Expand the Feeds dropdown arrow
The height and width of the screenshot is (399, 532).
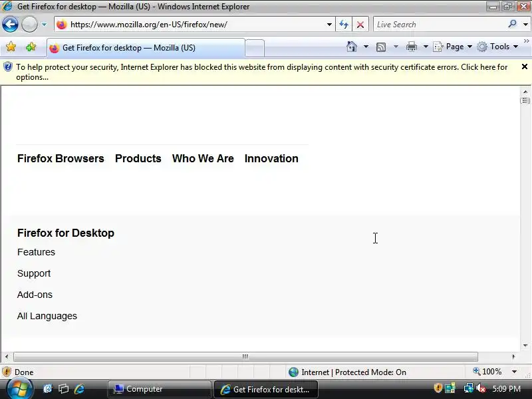[x=396, y=47]
